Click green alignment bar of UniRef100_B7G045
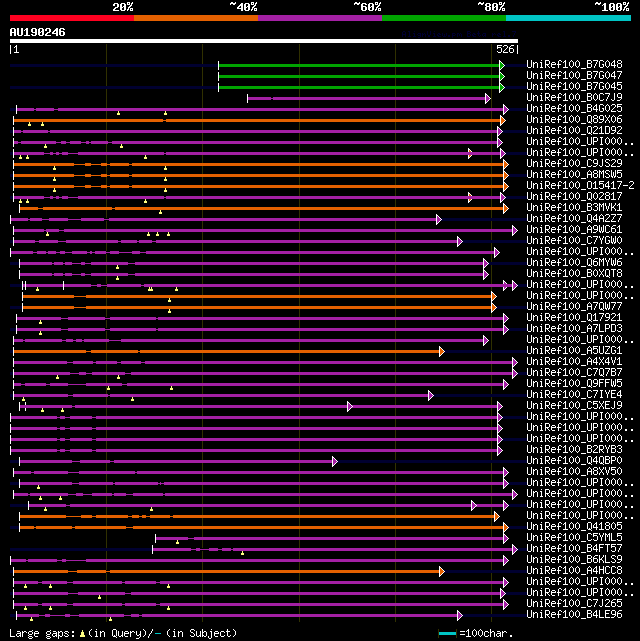 (359, 87)
